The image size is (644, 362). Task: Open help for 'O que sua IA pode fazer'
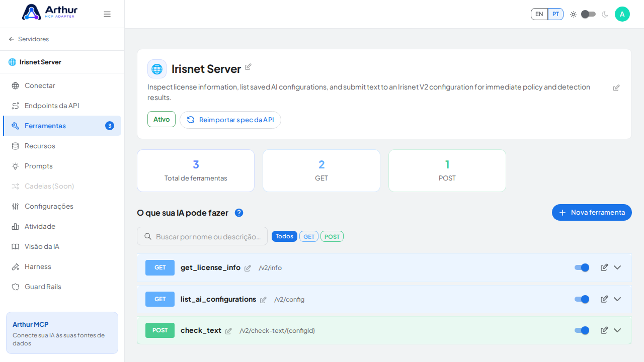click(x=239, y=213)
